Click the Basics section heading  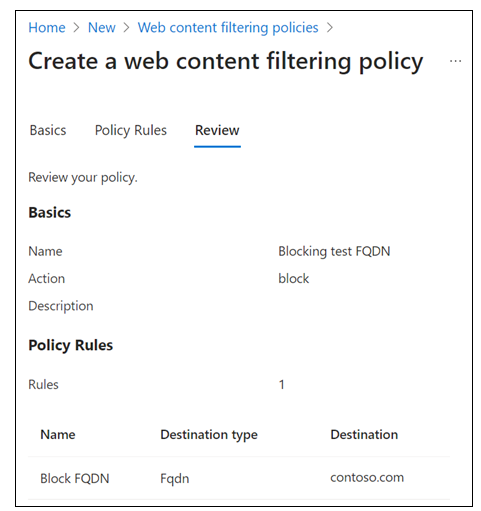[x=50, y=213]
